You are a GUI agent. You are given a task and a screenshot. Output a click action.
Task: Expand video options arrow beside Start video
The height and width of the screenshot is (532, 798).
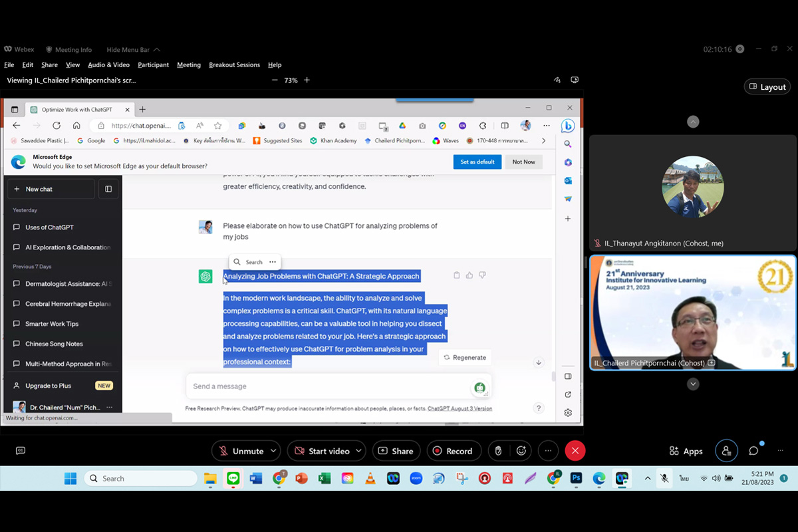pyautogui.click(x=358, y=451)
